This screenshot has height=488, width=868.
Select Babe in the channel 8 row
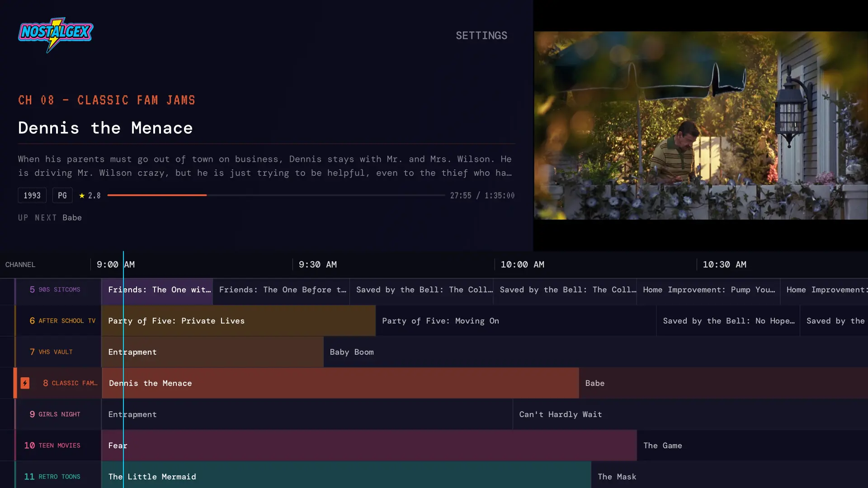723,383
